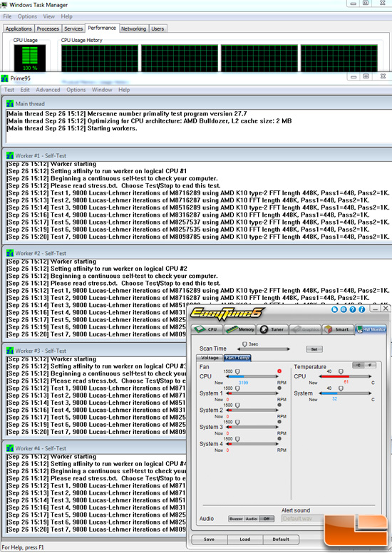The width and height of the screenshot is (392, 553).
Task: Click the CPU temperature threshold slider handle
Action: [x=341, y=372]
